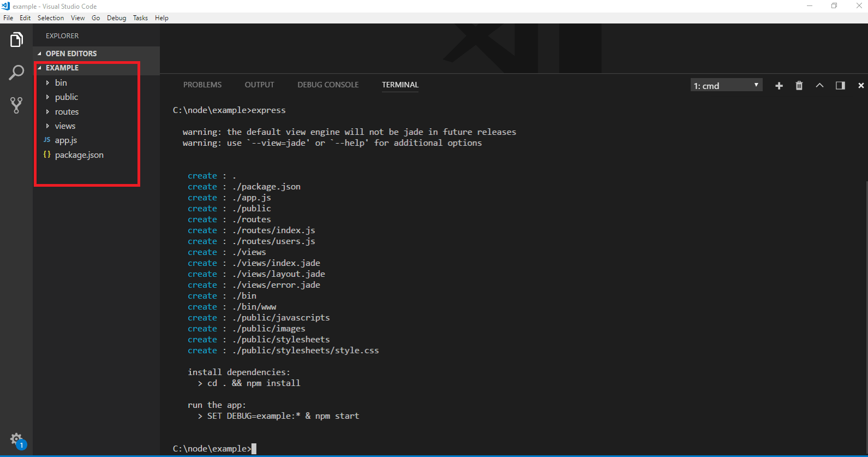This screenshot has height=457, width=868.
Task: Open the Selection menu
Action: 51,18
